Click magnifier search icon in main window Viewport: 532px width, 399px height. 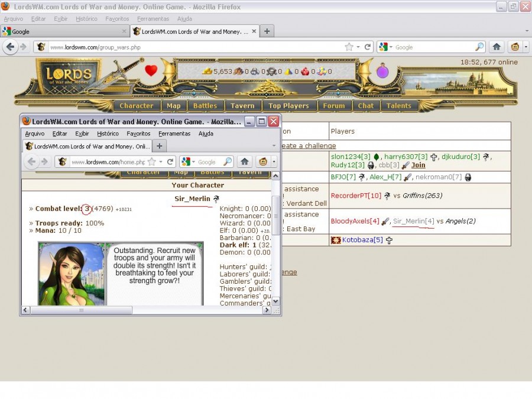pyautogui.click(x=479, y=47)
